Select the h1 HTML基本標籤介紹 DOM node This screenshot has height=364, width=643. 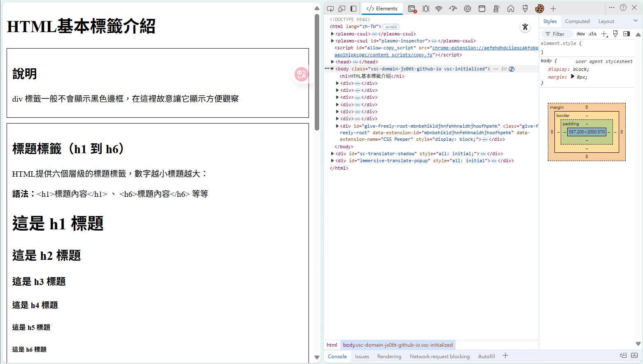pos(372,76)
